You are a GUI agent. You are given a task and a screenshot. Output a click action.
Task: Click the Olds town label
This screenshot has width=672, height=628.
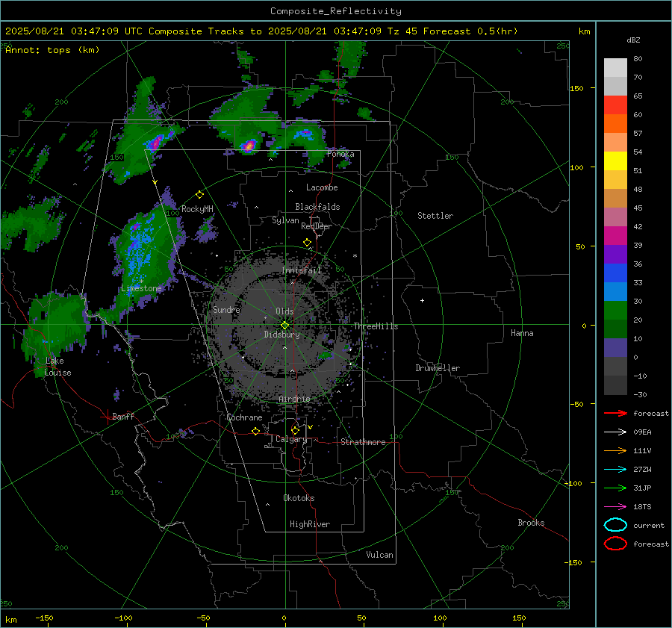tap(284, 311)
